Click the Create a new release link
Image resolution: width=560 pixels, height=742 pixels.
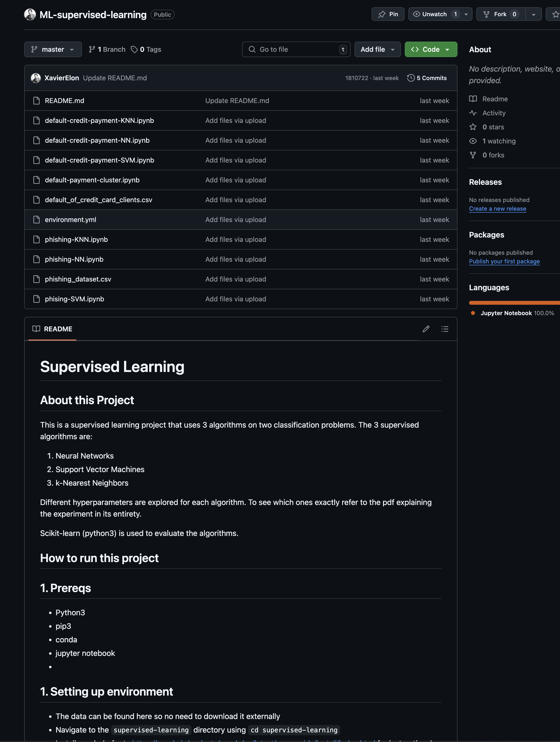click(x=498, y=209)
